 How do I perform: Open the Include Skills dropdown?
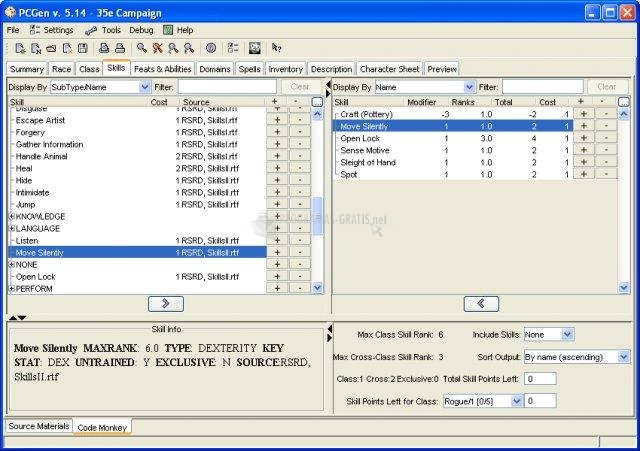pyautogui.click(x=568, y=335)
